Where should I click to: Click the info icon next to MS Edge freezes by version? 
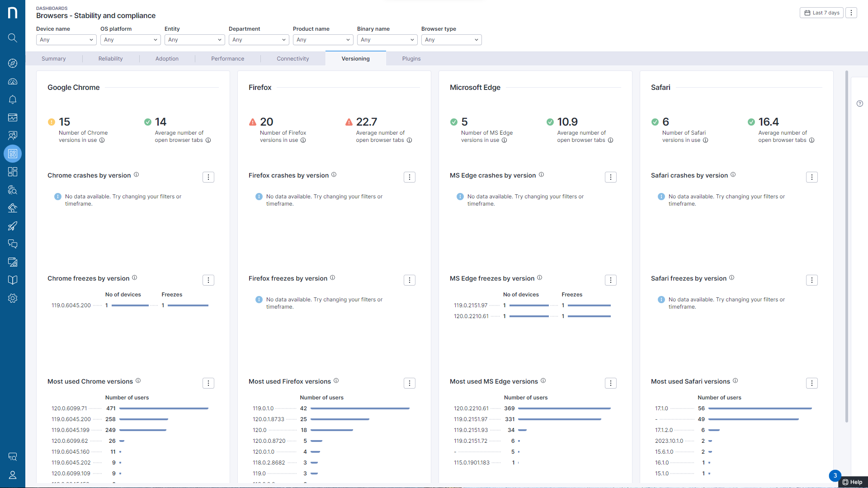(539, 278)
